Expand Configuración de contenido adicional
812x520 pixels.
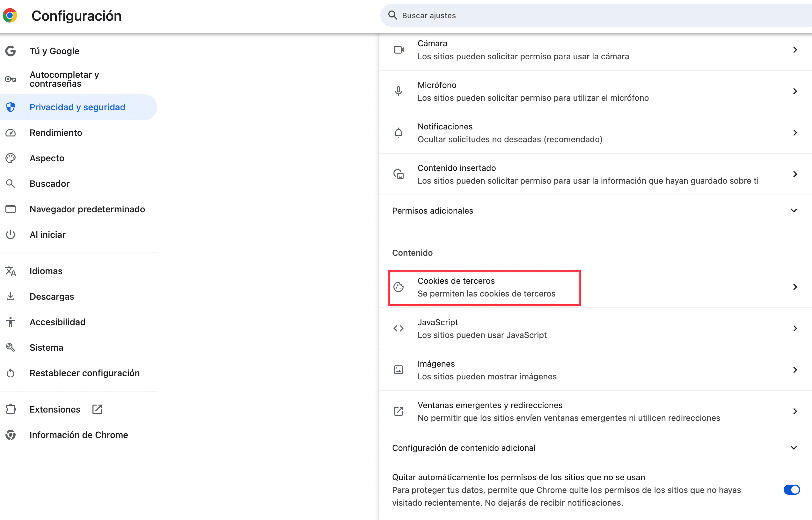pyautogui.click(x=794, y=448)
